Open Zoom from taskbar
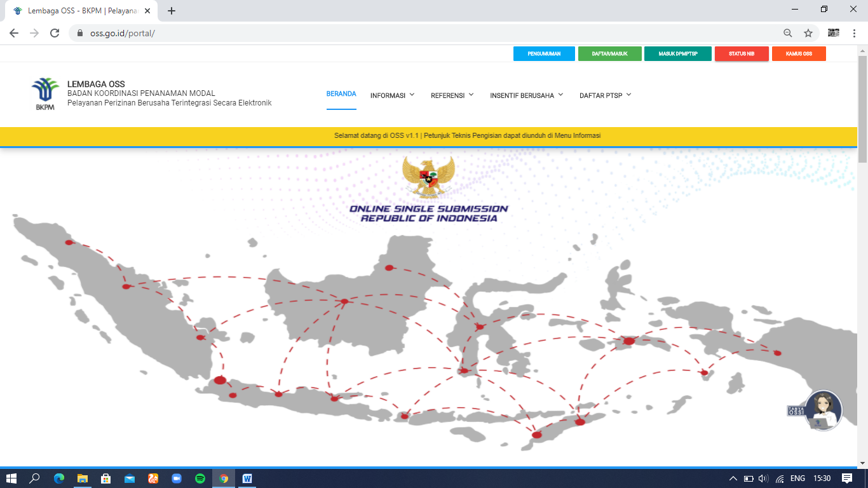868x488 pixels. (177, 478)
